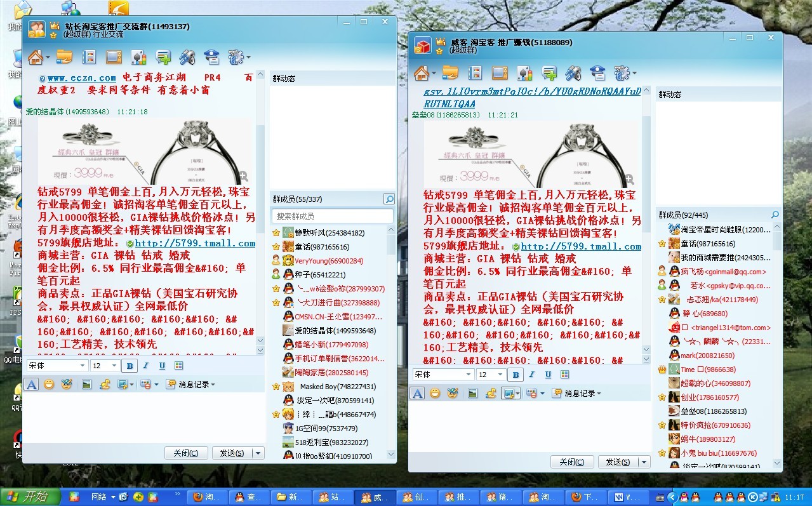Click the font color A icon
Screen dimensions: 812x506
(31, 384)
